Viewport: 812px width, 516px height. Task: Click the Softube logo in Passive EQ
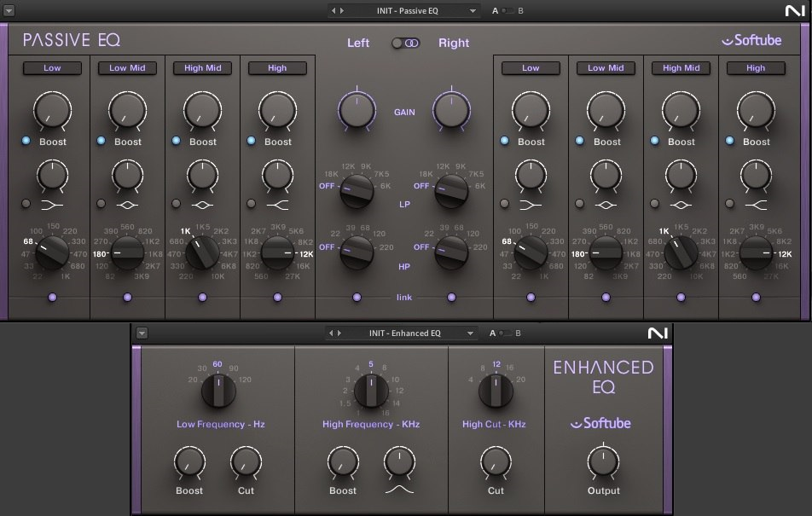pyautogui.click(x=751, y=40)
